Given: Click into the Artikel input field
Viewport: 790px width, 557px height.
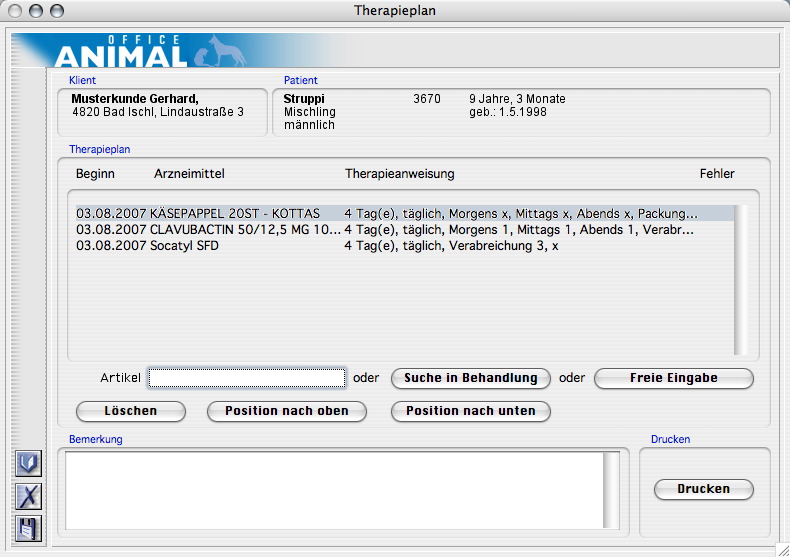Looking at the screenshot, I should click(x=247, y=378).
